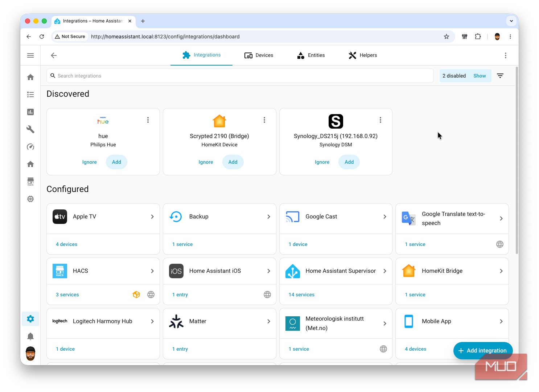Add the Philips Hue integration
539x392 pixels.
click(116, 162)
